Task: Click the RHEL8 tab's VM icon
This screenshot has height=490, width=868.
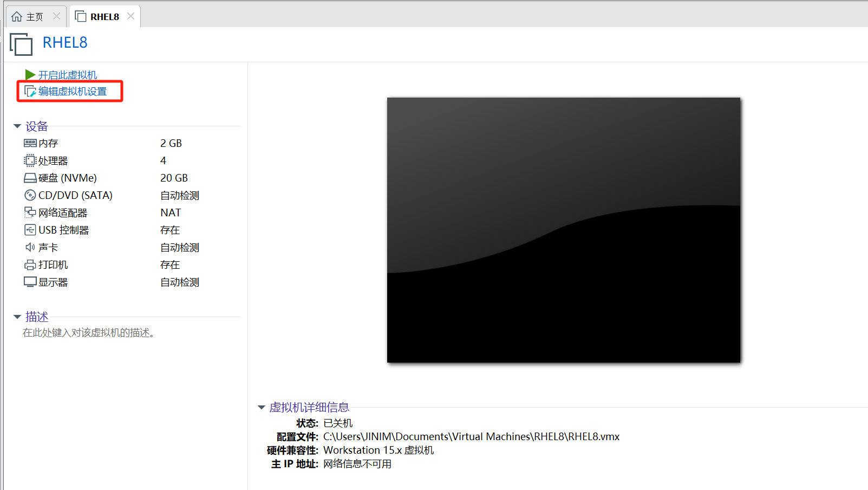Action: (81, 17)
